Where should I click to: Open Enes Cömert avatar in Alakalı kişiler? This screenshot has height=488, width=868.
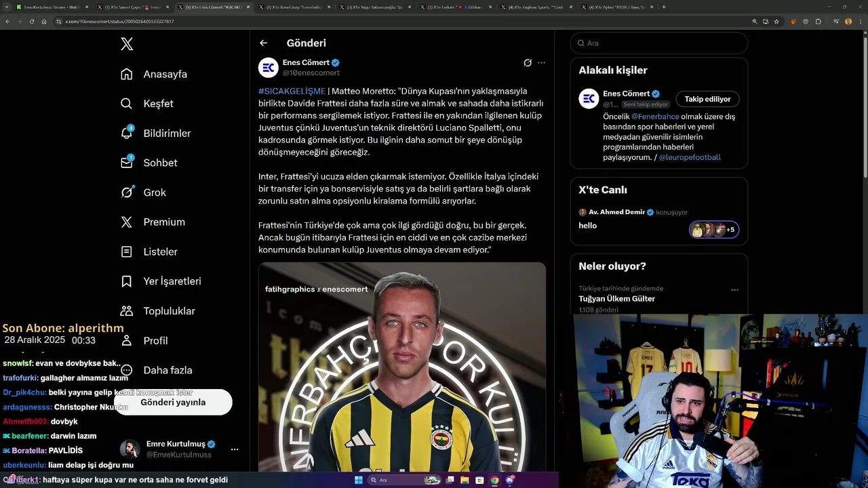pyautogui.click(x=589, y=99)
